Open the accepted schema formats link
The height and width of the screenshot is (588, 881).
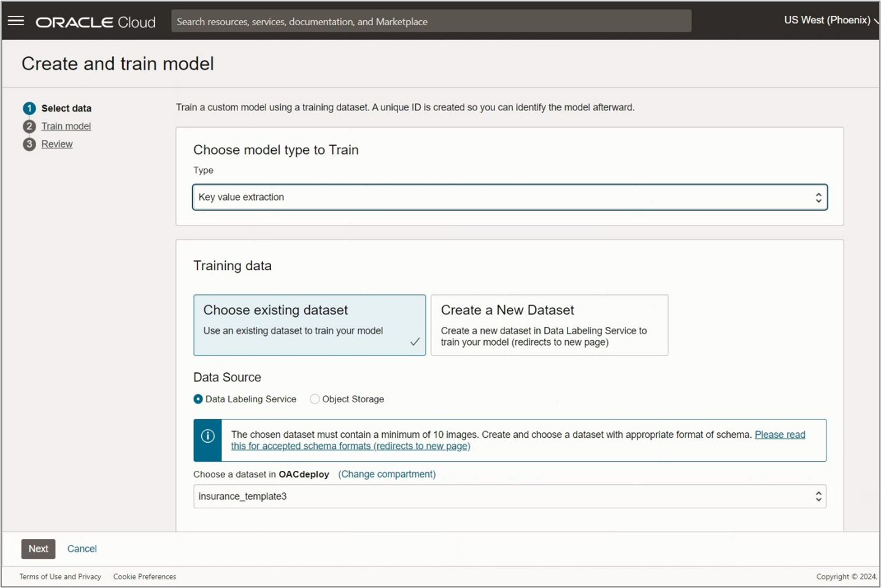click(x=350, y=446)
